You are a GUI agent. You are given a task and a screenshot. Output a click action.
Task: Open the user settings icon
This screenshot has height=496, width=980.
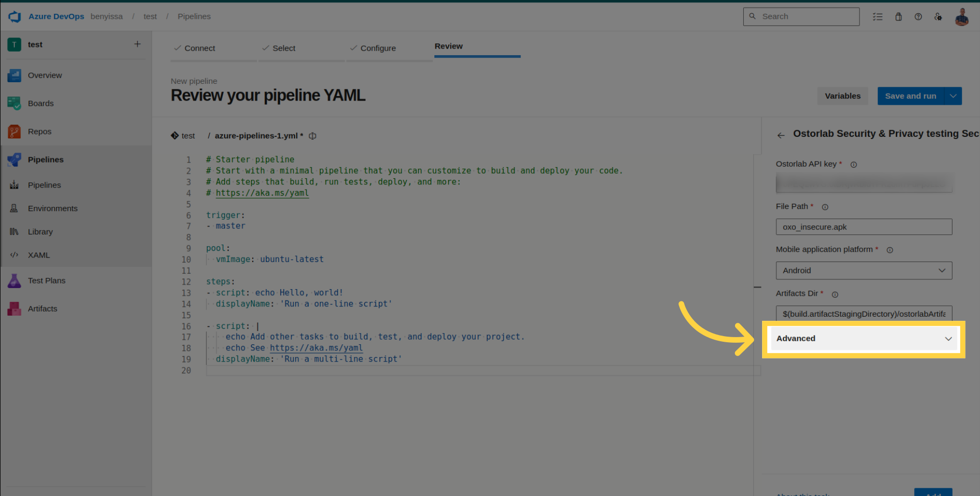(x=938, y=16)
